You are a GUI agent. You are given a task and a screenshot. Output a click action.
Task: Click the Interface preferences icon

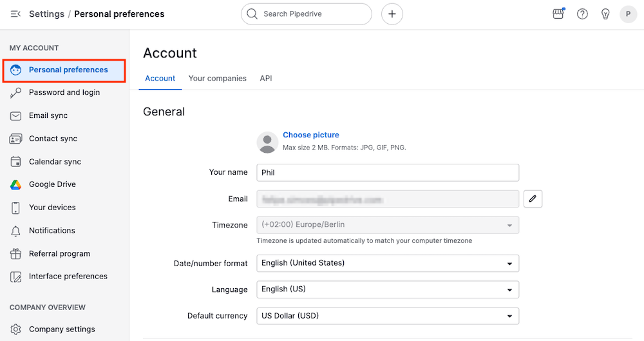[15, 277]
